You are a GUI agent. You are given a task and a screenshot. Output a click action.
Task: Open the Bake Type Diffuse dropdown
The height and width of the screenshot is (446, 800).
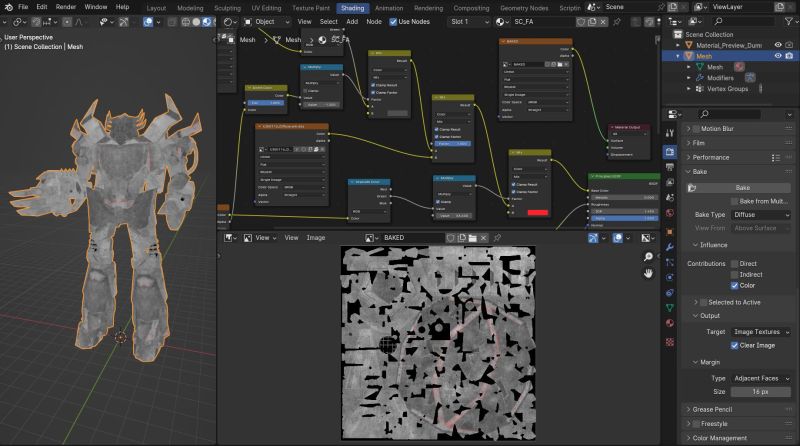[x=761, y=215]
